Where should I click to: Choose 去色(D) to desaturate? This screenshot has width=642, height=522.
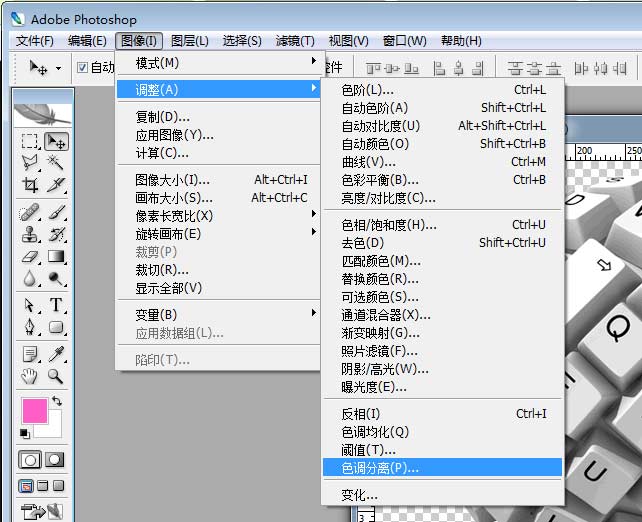(x=442, y=242)
